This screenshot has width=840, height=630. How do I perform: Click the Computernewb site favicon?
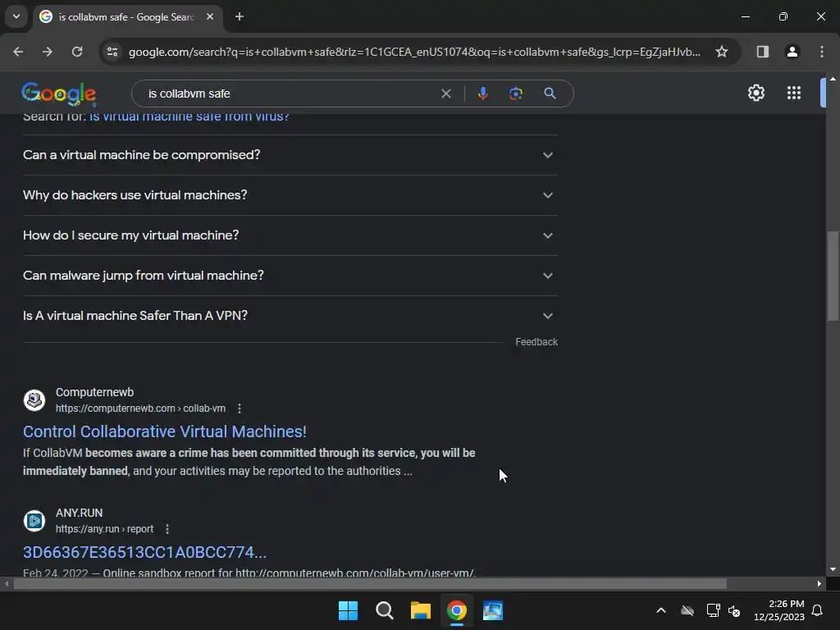(34, 400)
